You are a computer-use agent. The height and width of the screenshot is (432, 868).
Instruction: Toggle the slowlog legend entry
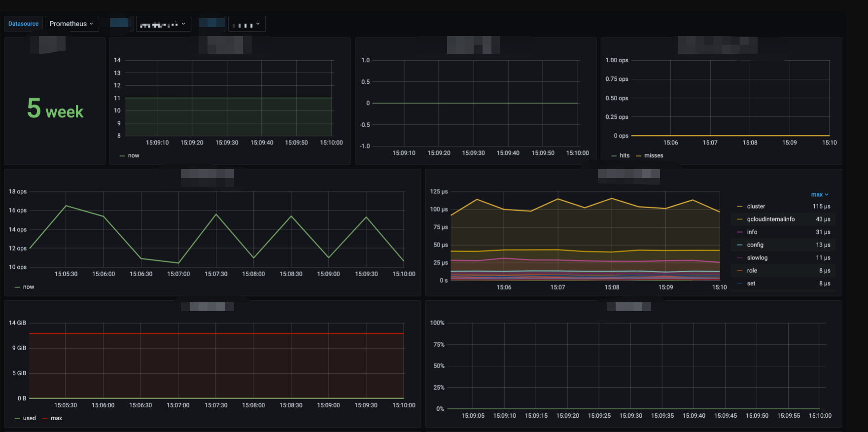pyautogui.click(x=757, y=258)
